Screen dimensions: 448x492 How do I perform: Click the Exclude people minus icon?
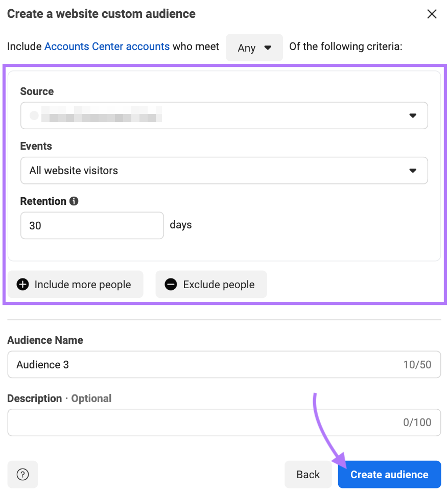tap(171, 285)
